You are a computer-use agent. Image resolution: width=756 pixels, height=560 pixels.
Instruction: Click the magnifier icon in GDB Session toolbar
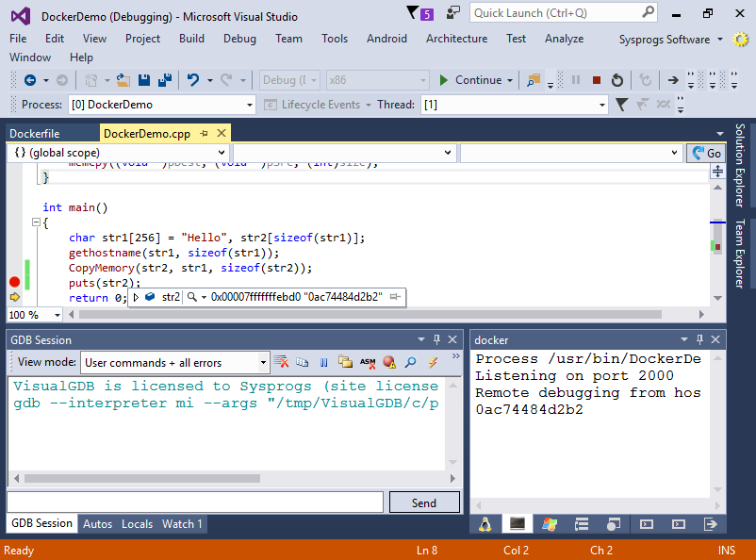411,362
